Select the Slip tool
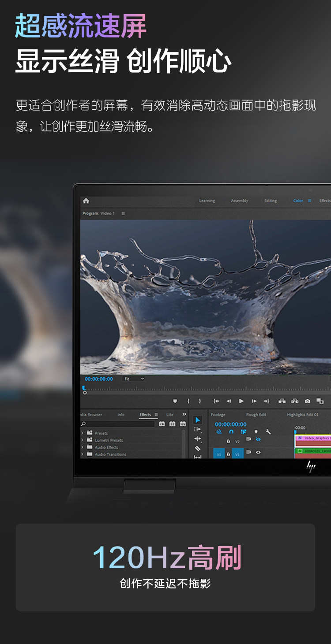The image size is (331, 644). coord(198,457)
